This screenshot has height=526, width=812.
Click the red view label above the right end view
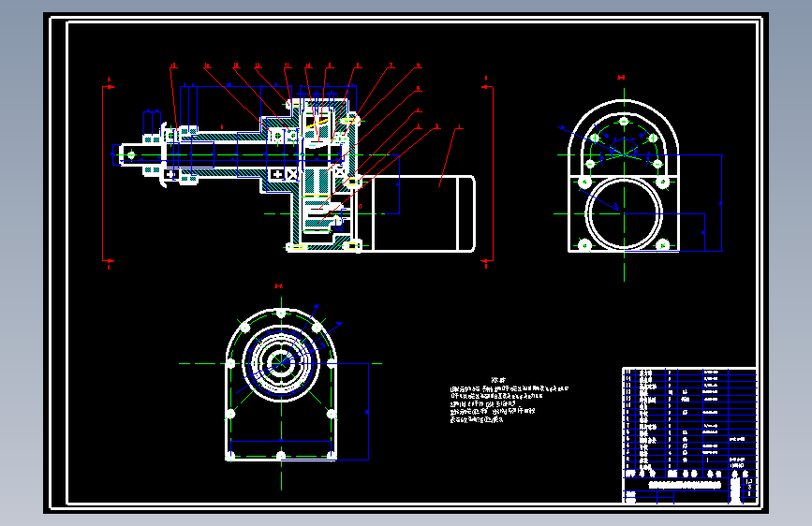point(622,78)
